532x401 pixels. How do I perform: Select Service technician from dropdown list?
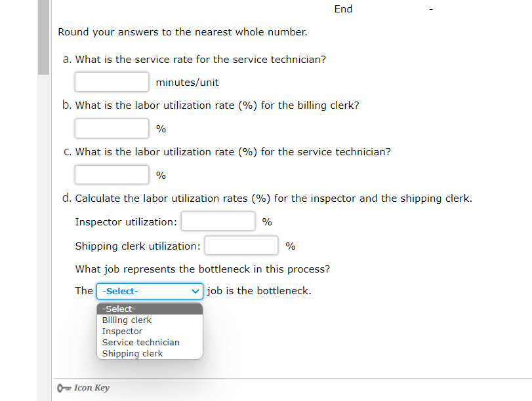pos(140,343)
